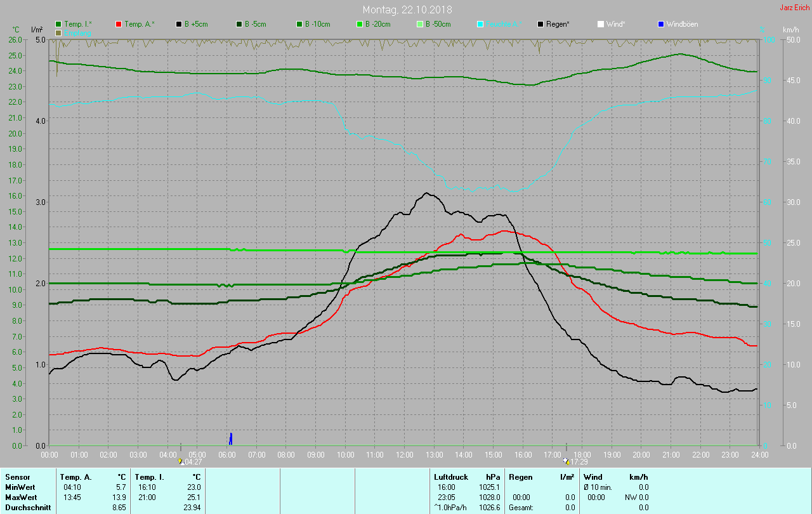Click the 'Empfang' legend label
Screen dimensions: 812x514
[x=77, y=32]
